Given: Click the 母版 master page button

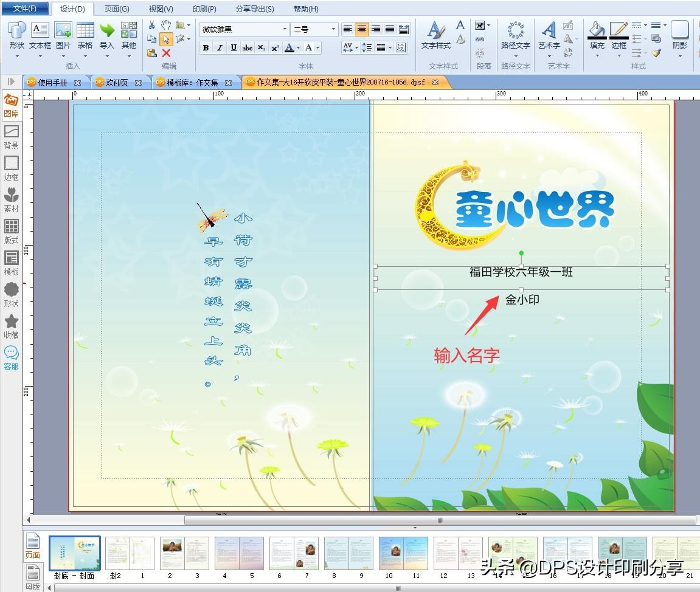Looking at the screenshot, I should 32,577.
